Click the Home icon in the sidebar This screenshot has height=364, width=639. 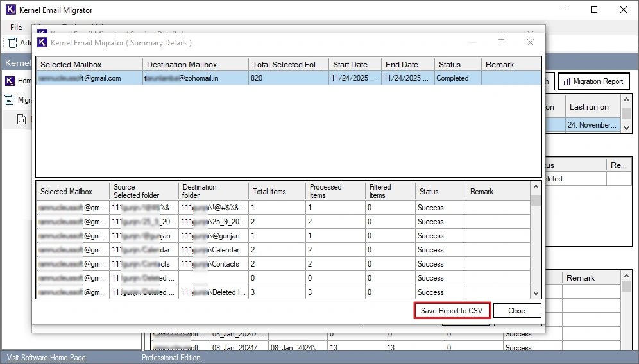click(x=10, y=81)
